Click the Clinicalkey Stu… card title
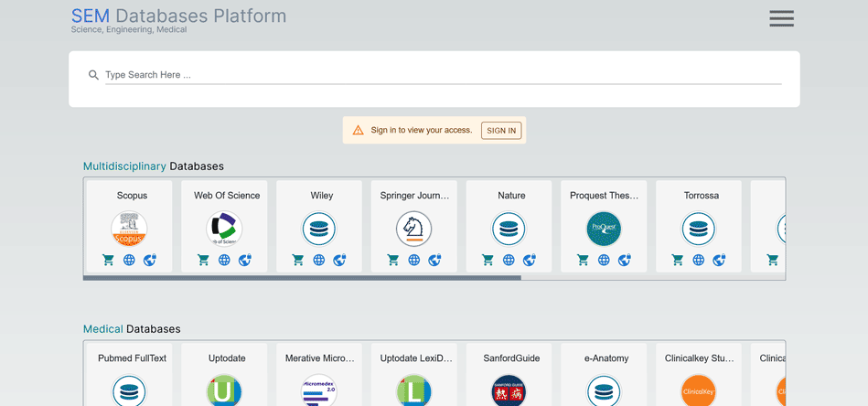868x406 pixels. 700,358
